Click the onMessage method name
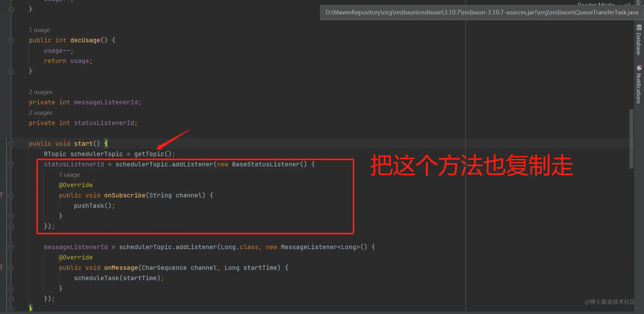Viewport: 644px width, 314px height. click(121, 268)
